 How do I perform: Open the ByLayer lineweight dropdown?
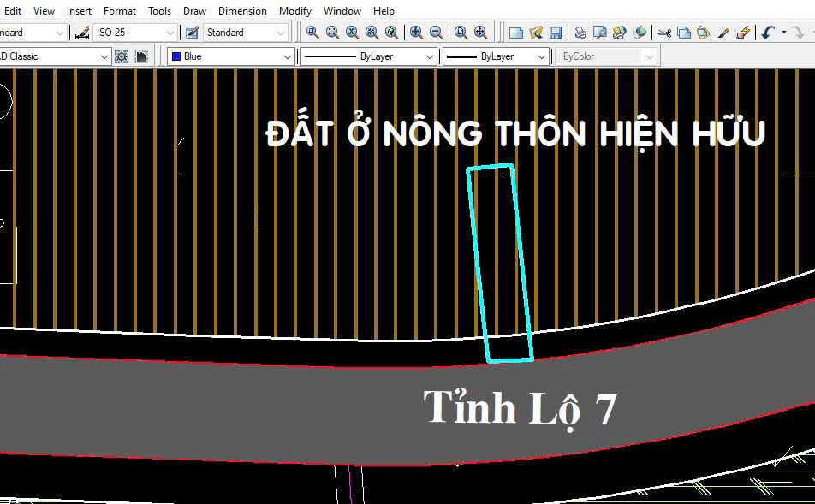[x=541, y=56]
